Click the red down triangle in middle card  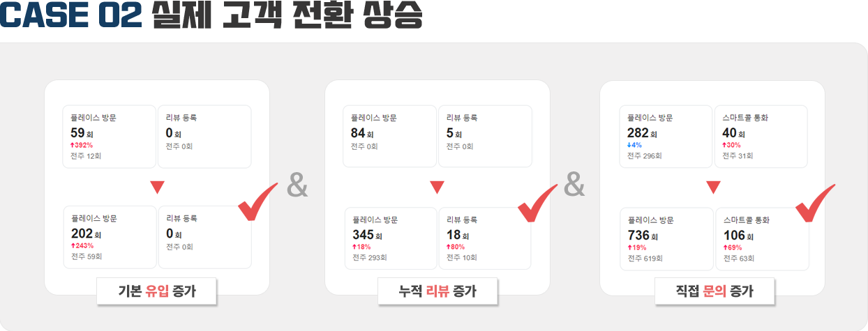[x=437, y=187]
